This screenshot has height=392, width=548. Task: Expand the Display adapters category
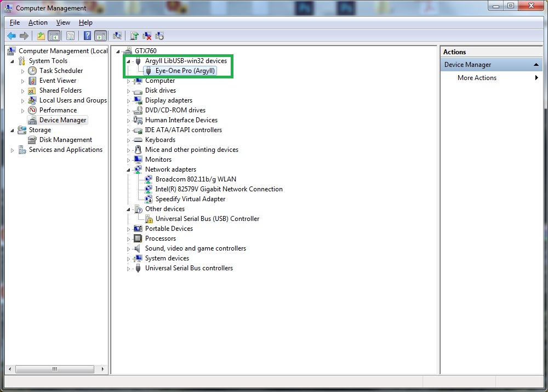click(129, 101)
